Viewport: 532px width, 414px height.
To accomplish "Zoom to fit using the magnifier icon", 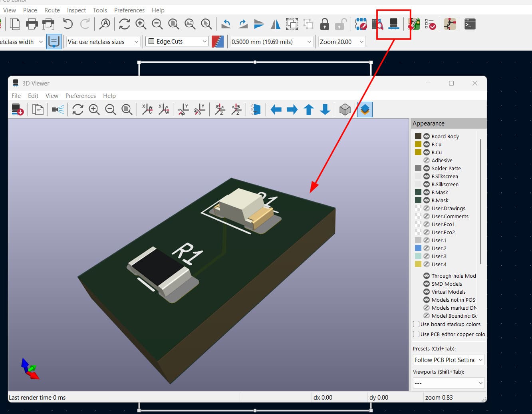I will pos(127,109).
